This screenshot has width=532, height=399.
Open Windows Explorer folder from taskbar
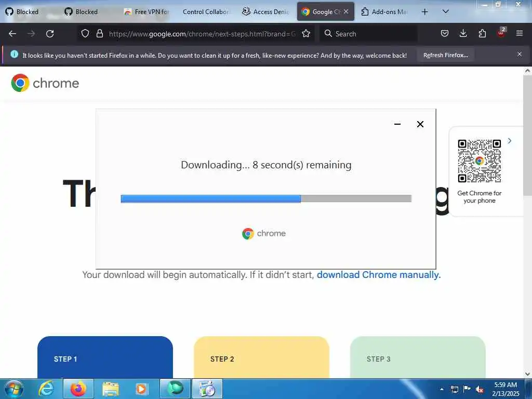[x=111, y=389]
